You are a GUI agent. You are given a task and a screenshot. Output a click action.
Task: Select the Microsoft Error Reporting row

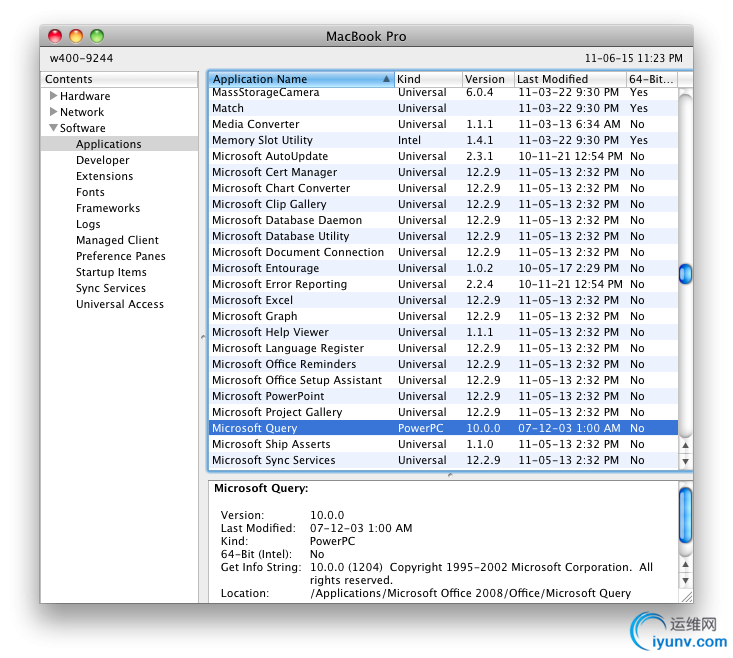[443, 284]
